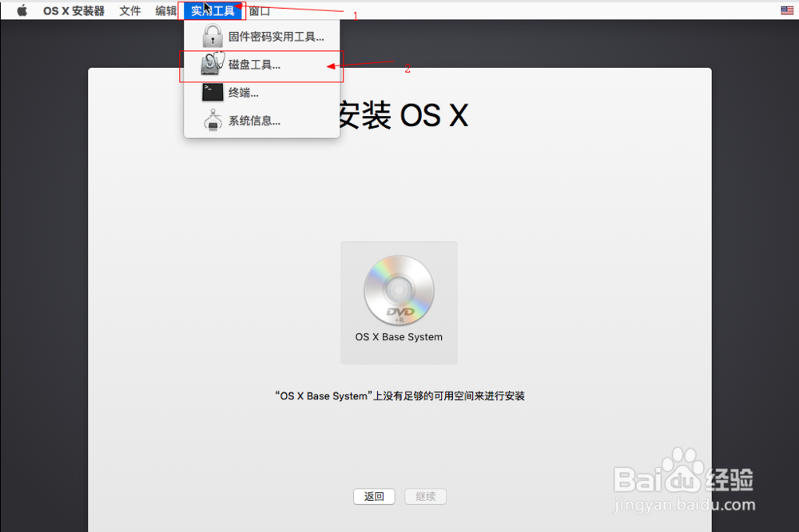Image resolution: width=799 pixels, height=532 pixels.
Task: Open the input source flag icon
Action: point(785,10)
